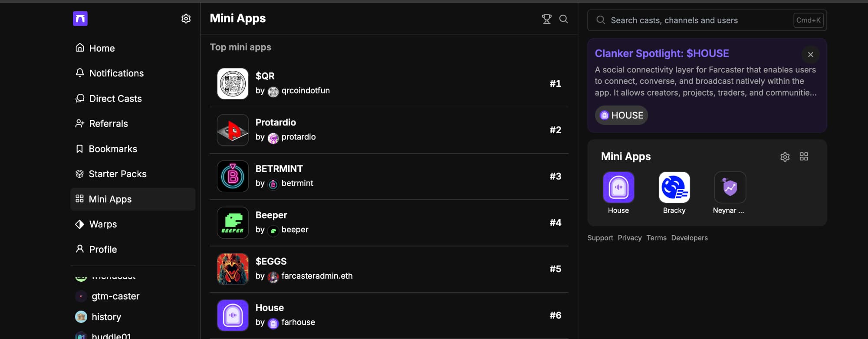Click the purple Farcaster logo icon
This screenshot has width=868, height=339.
80,19
